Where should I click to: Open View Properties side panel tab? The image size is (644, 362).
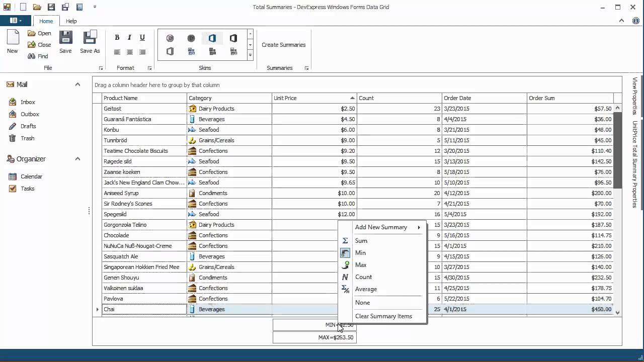pyautogui.click(x=635, y=96)
